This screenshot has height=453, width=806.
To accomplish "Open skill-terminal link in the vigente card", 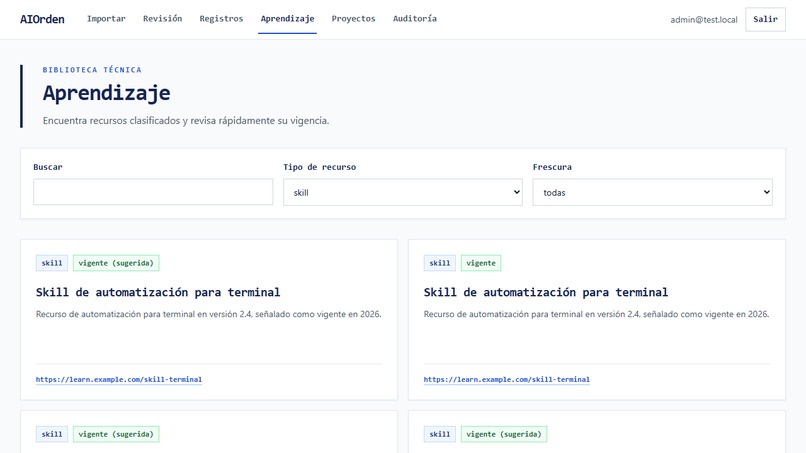I will (x=506, y=379).
